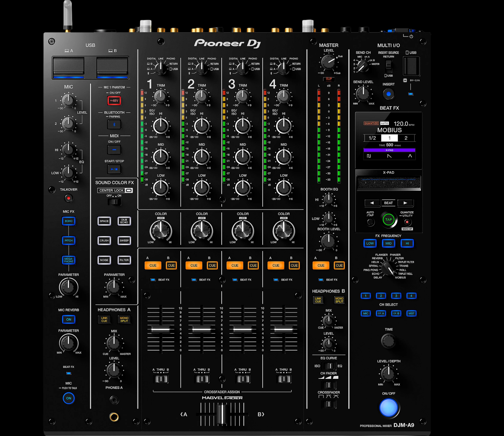Select CH SELECT button 3
The width and height of the screenshot is (504, 436).
[x=396, y=296]
